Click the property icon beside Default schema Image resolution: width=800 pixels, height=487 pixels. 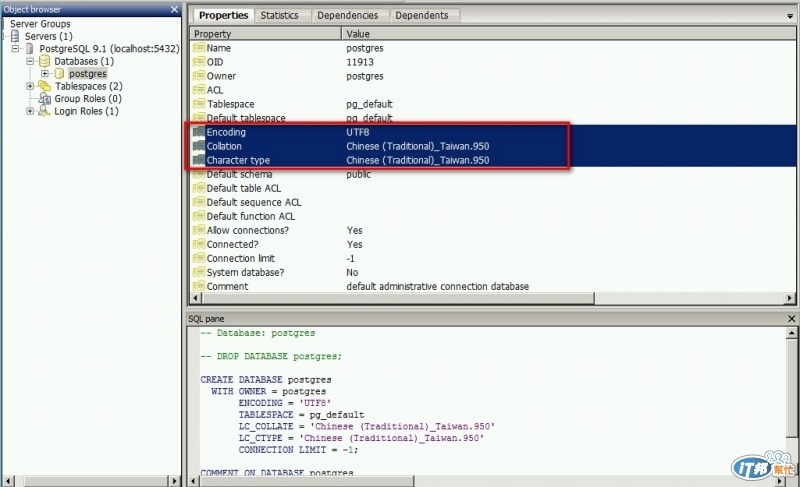pyautogui.click(x=198, y=174)
